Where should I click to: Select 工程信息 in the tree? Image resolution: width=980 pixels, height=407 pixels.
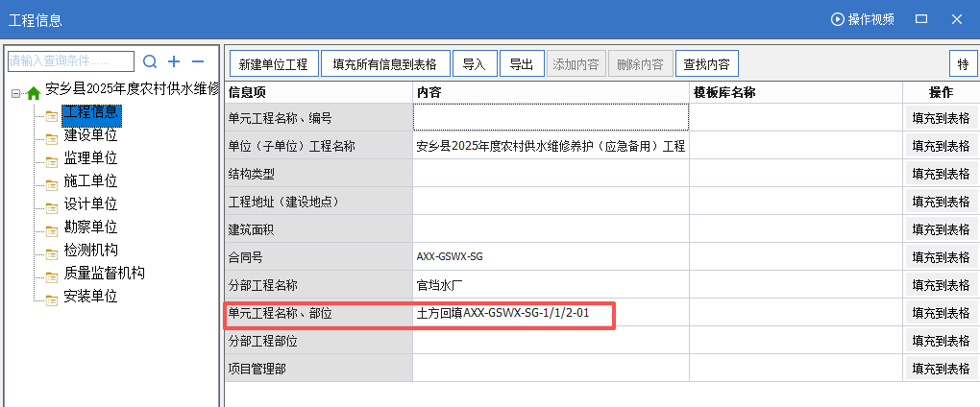pos(91,115)
